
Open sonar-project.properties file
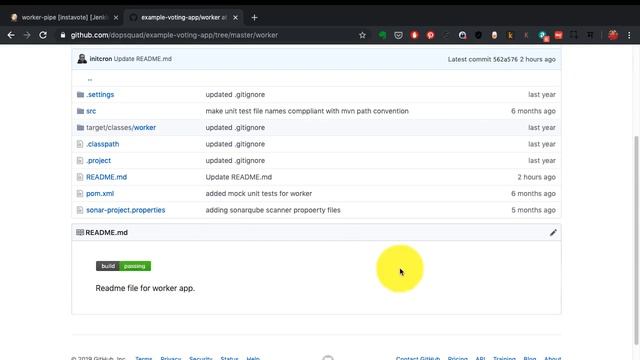coord(126,210)
